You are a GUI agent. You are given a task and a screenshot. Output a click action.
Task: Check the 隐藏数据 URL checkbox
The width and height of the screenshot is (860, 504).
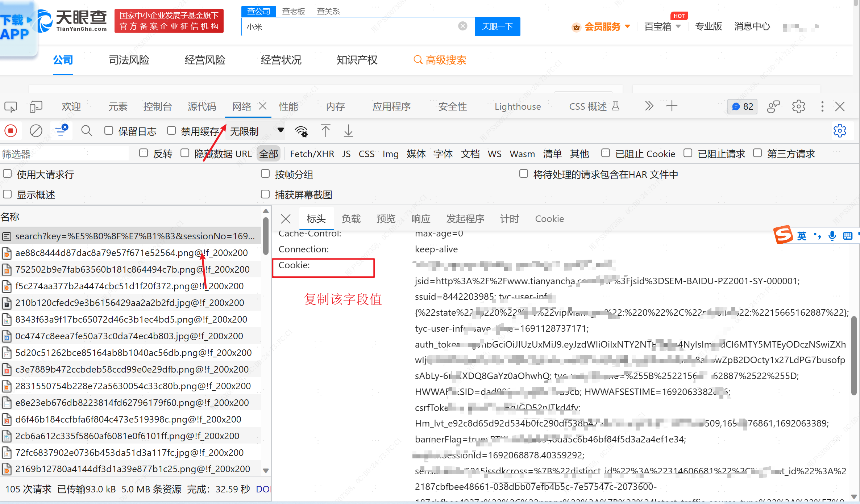click(x=185, y=153)
